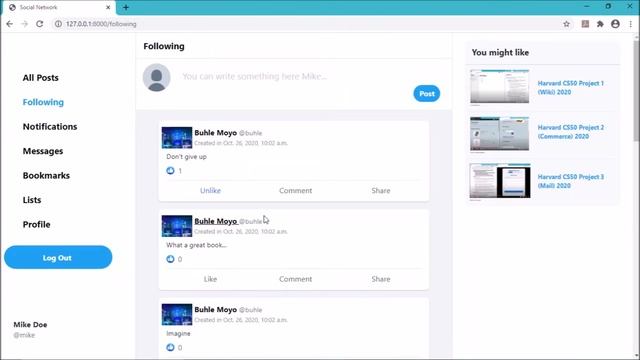Open Messages in the sidebar
The width and height of the screenshot is (640, 360).
pos(43,151)
